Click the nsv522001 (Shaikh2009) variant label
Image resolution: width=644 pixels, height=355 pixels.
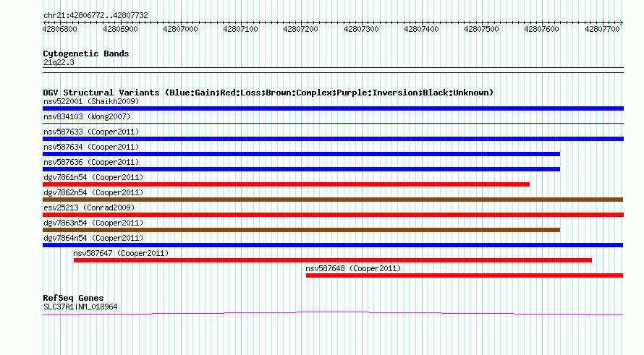click(91, 101)
